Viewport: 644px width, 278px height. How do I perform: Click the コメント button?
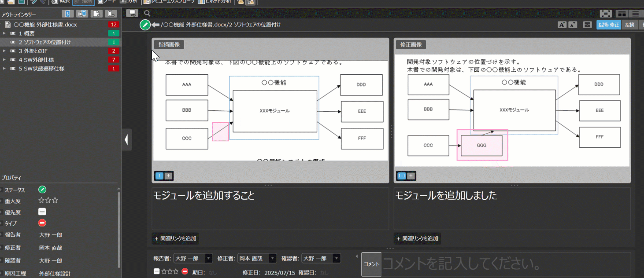click(371, 264)
